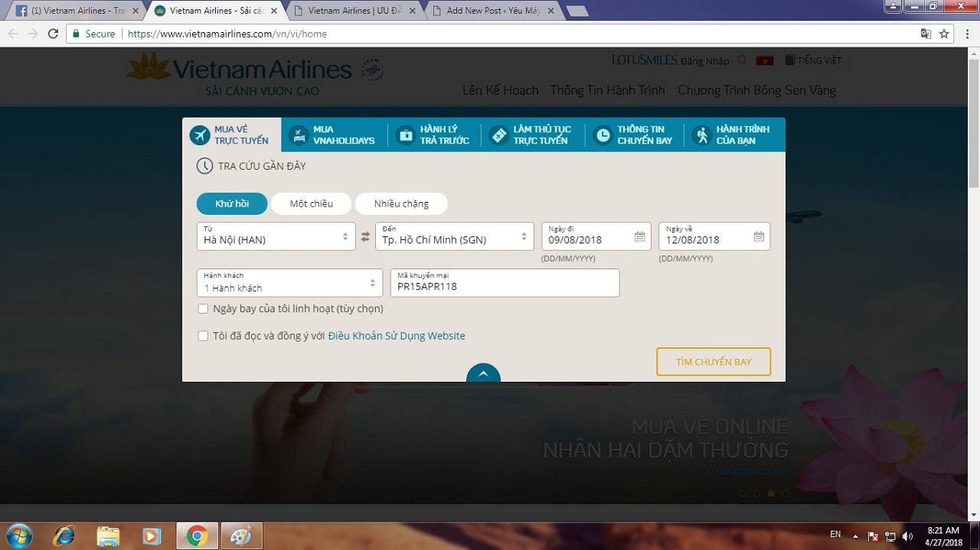Click the Chrome address bar URL
Screen dimensions: 980x550
227,34
